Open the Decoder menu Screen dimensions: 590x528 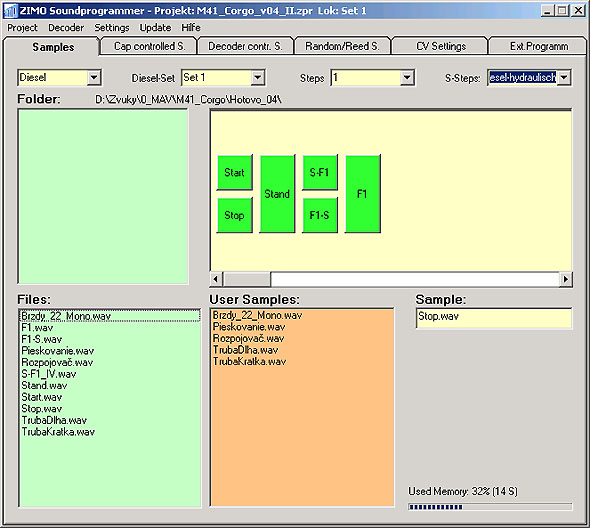click(x=66, y=28)
